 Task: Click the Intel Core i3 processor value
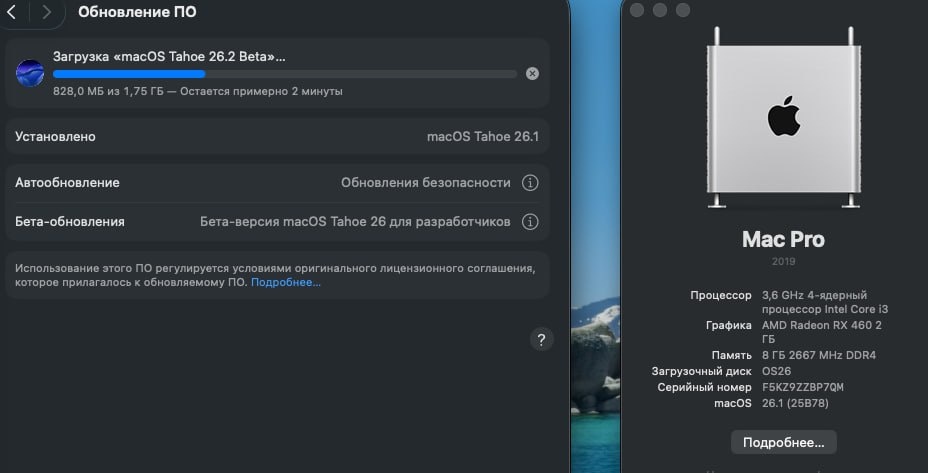(x=825, y=302)
